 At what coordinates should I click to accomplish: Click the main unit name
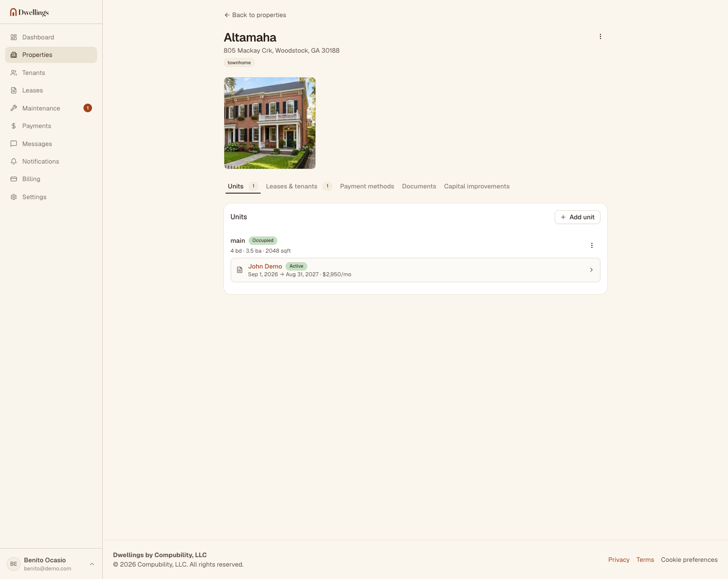tap(238, 241)
